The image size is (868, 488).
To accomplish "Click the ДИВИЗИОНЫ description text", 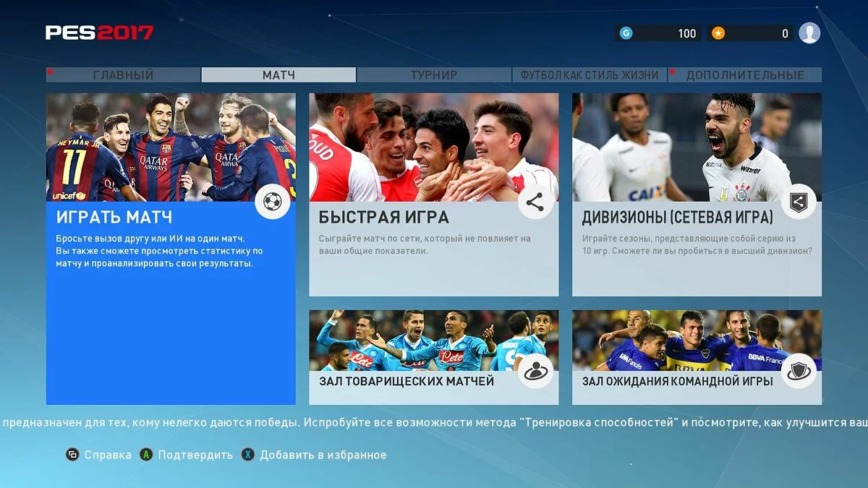I will click(x=697, y=244).
